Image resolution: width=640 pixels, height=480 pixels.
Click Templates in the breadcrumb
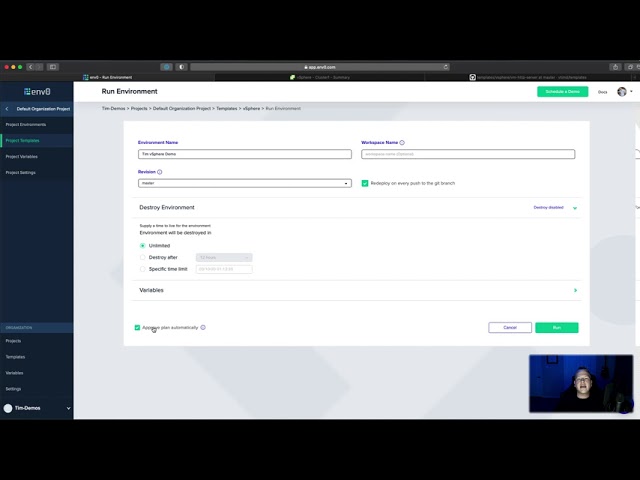click(227, 109)
